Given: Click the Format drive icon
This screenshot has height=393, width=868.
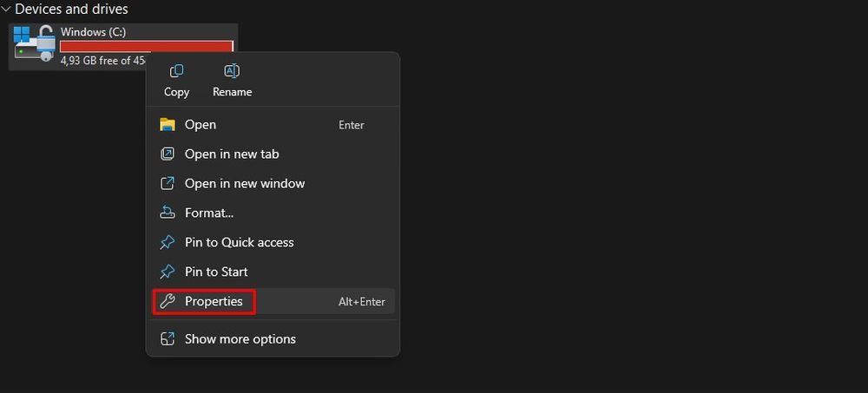Looking at the screenshot, I should point(168,213).
